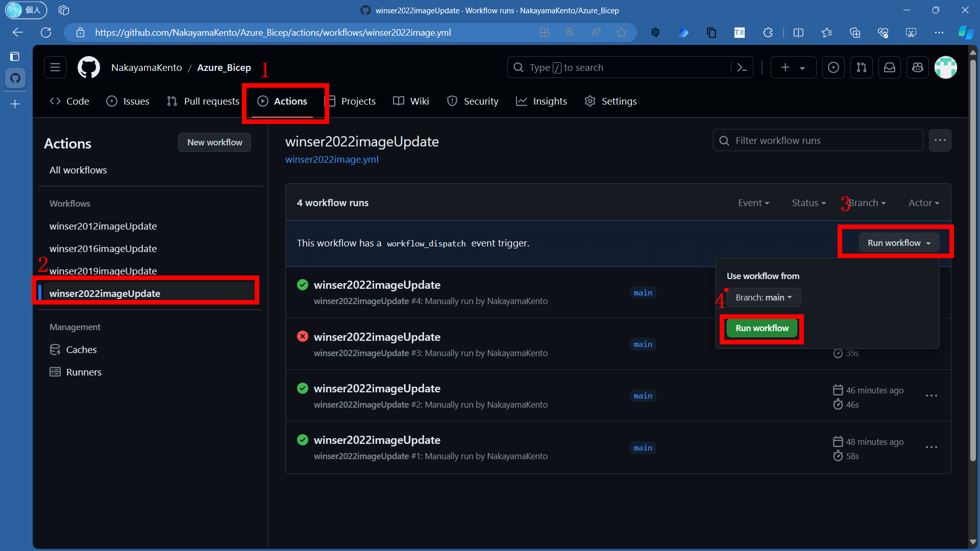Open the Azure_Bicep repository link
Image resolution: width=980 pixels, height=551 pixels.
point(224,67)
